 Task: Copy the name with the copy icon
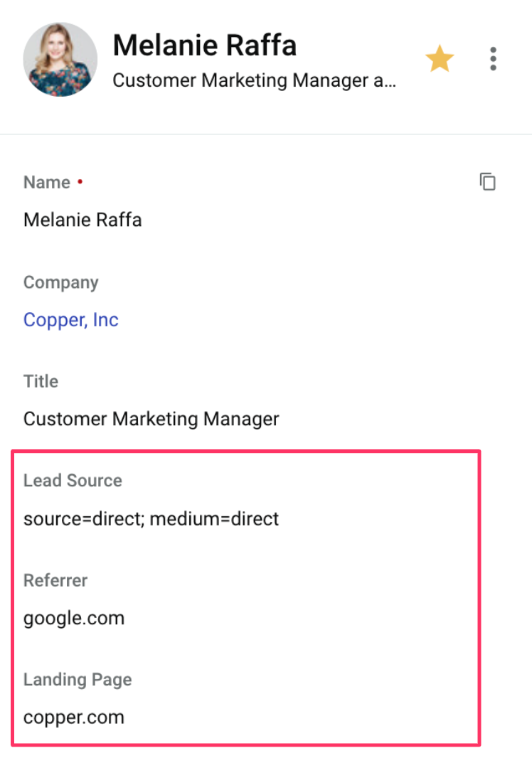(x=487, y=181)
